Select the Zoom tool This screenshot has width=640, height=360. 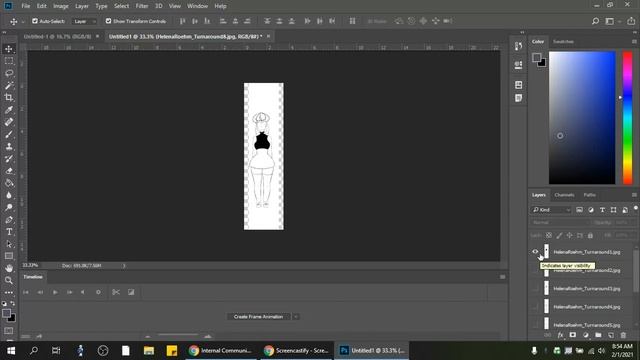click(9, 280)
